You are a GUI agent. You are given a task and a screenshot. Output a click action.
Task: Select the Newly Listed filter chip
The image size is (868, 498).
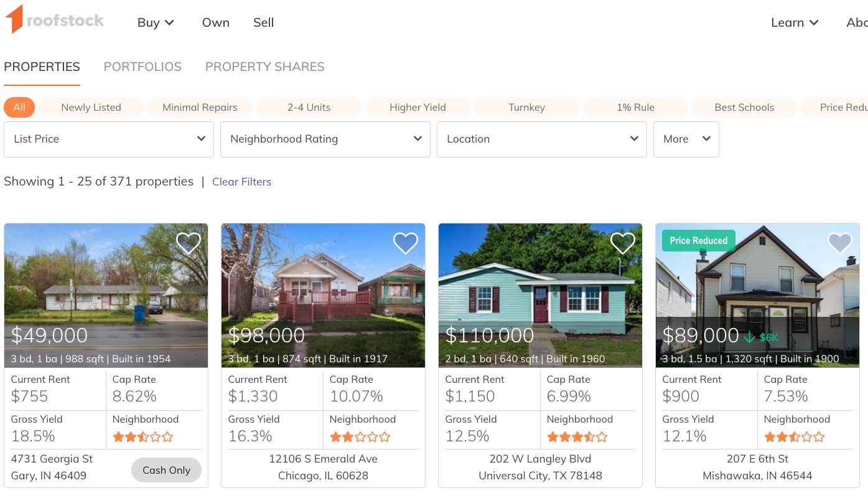[91, 107]
